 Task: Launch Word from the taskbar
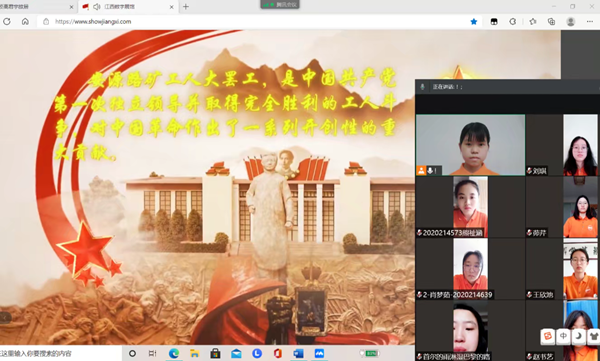pos(298,353)
